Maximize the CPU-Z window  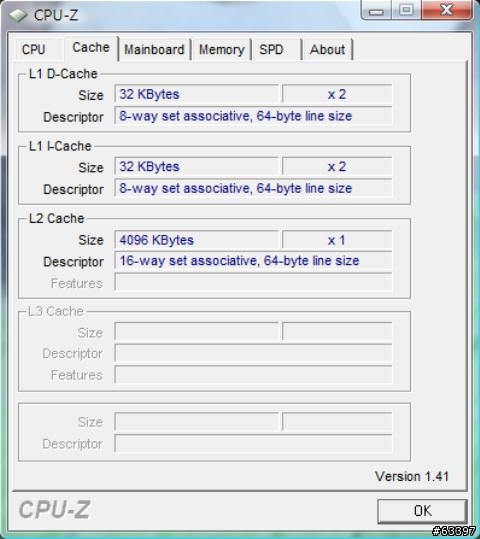pos(406,10)
